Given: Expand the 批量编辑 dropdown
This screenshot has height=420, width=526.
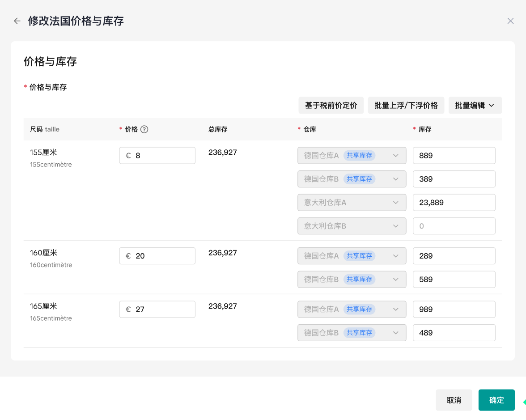Looking at the screenshot, I should point(475,106).
